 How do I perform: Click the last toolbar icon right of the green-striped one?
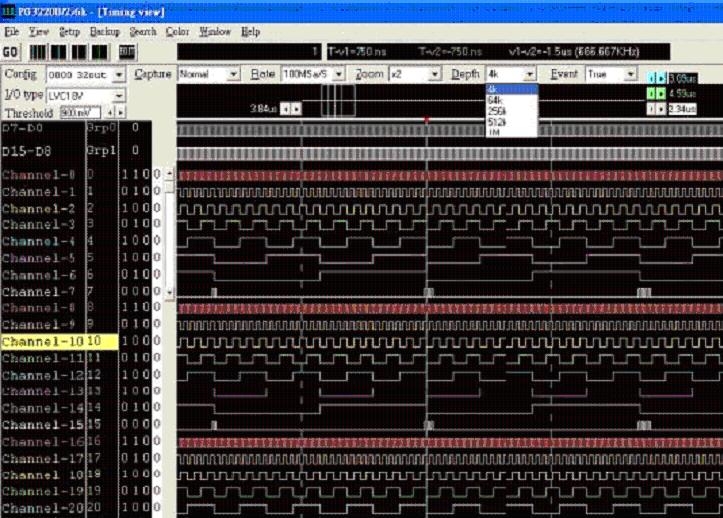click(x=127, y=52)
